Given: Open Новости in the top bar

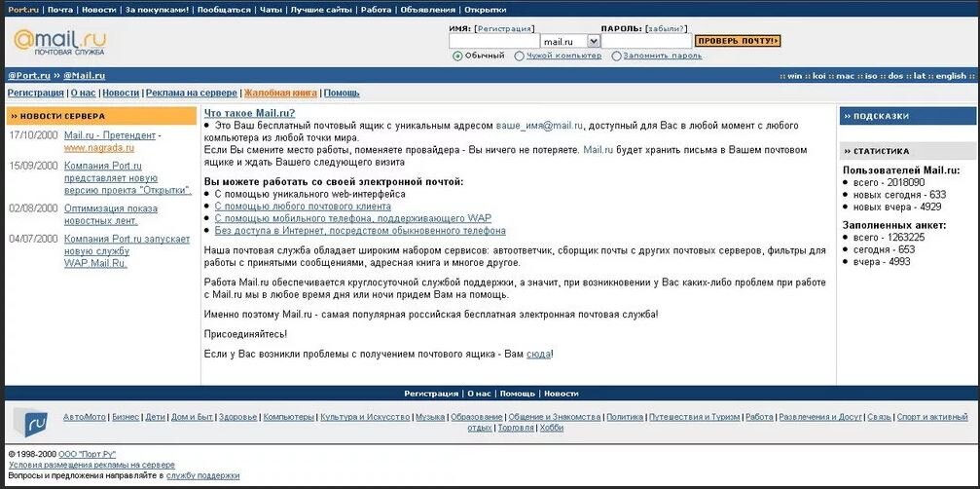Looking at the screenshot, I should (98, 10).
